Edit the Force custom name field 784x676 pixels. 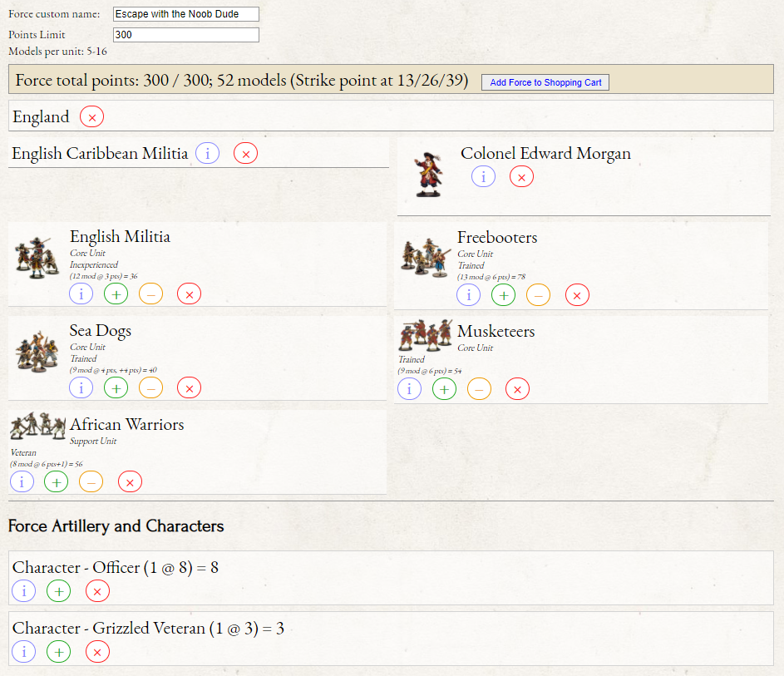[x=185, y=14]
